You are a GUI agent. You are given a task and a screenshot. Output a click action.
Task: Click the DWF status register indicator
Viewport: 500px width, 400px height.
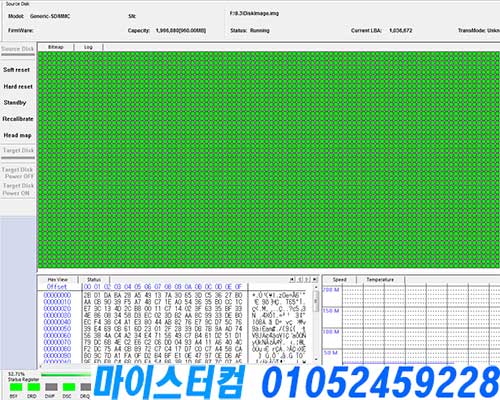click(51, 387)
